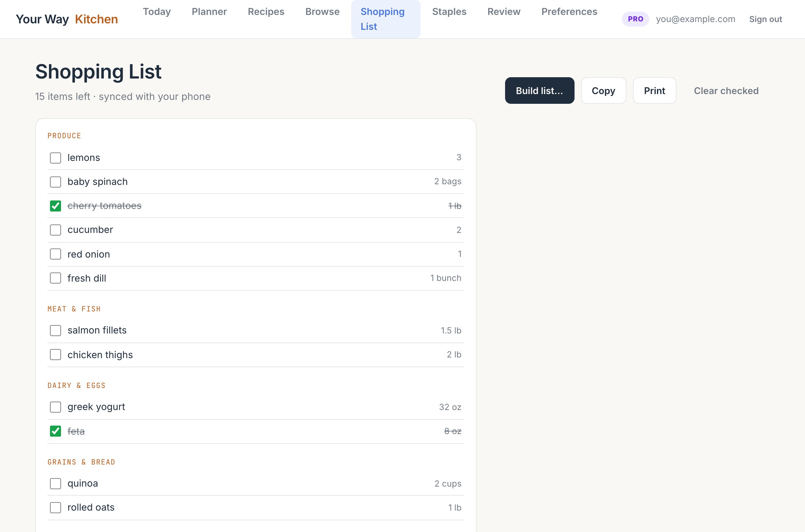Click the '1 bunch' quantity for fresh dill
This screenshot has width=805, height=532.
(x=445, y=278)
